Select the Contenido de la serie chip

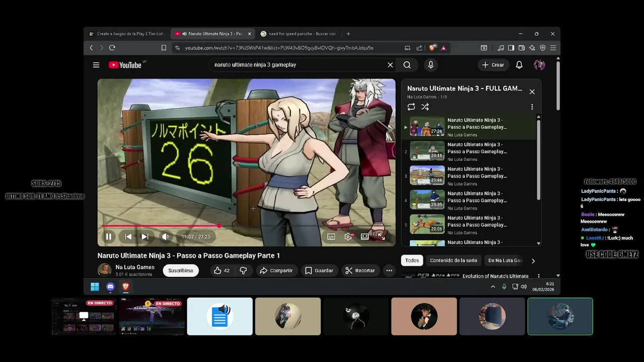[x=453, y=260]
